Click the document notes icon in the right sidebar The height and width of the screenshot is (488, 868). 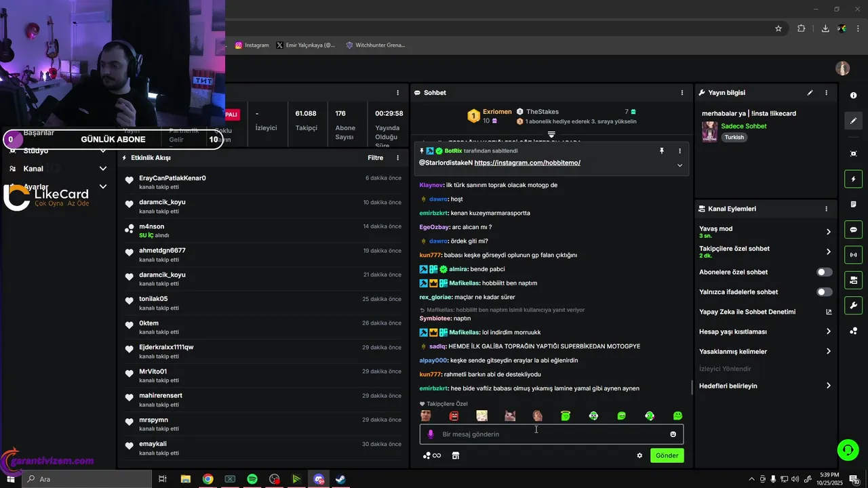click(x=854, y=204)
